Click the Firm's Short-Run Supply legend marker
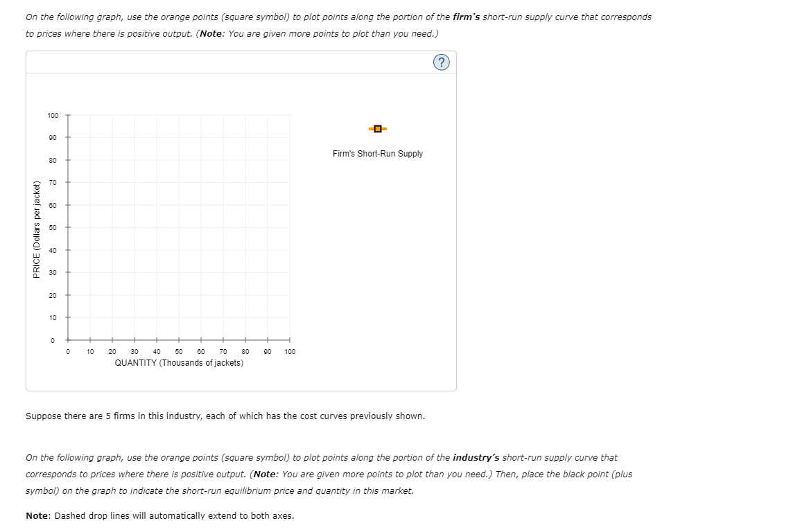 [378, 128]
